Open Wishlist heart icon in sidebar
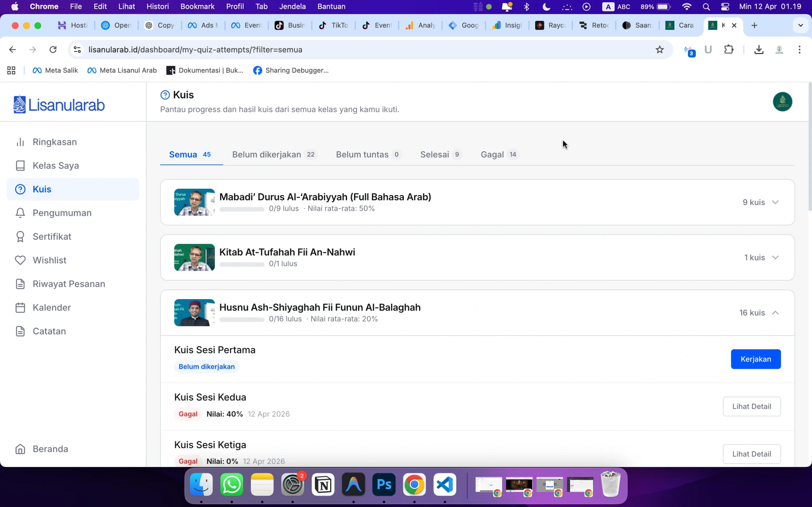 click(x=20, y=260)
